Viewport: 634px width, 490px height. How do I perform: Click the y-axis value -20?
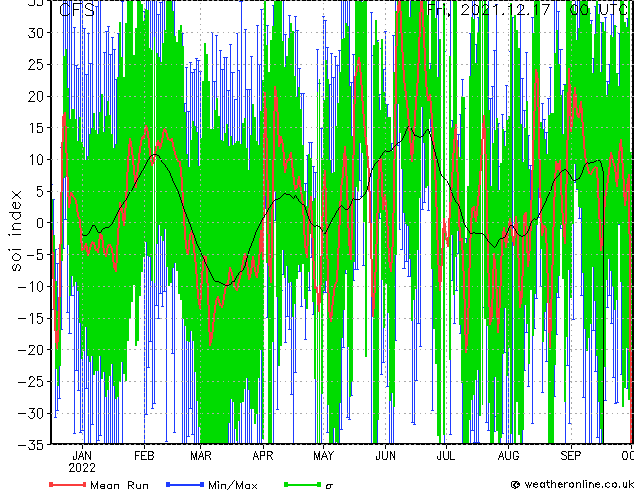(31, 350)
